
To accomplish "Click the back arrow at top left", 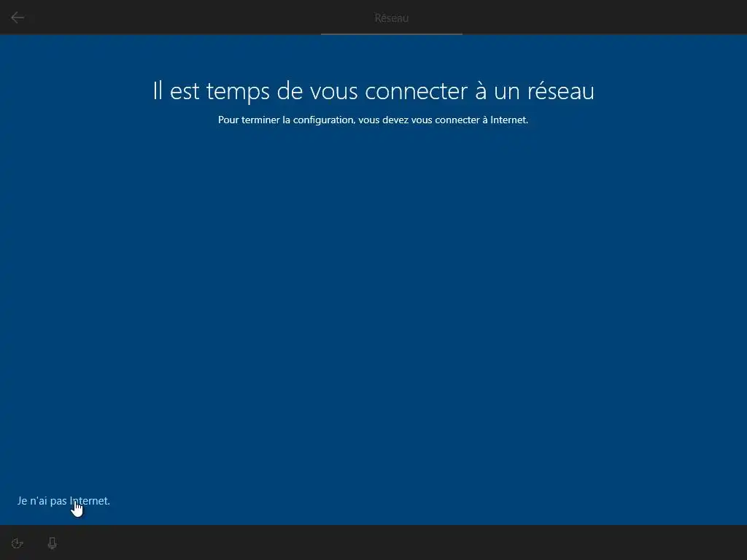I will (x=18, y=17).
